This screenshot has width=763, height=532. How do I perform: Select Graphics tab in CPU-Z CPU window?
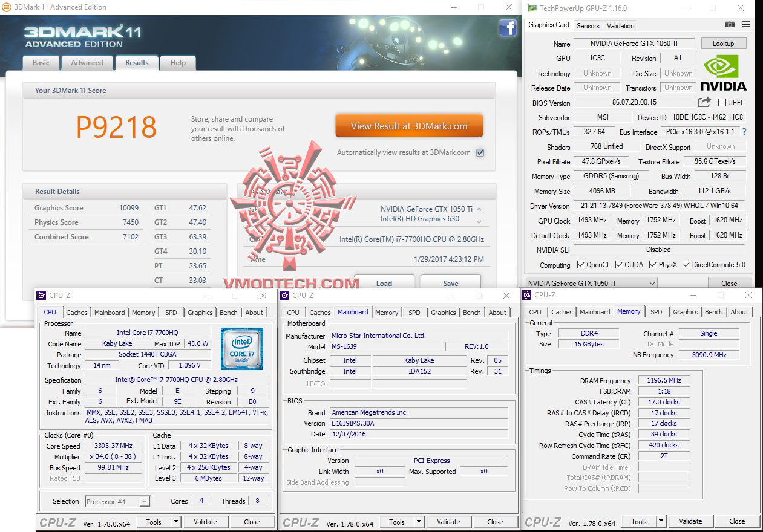click(200, 313)
